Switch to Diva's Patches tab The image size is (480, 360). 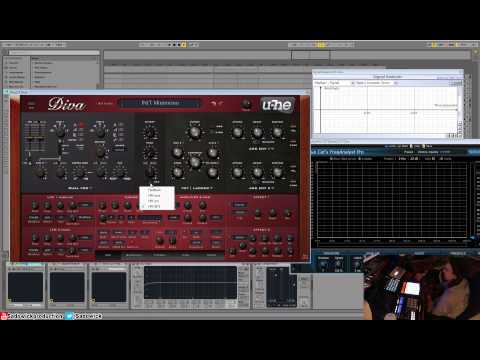point(211,255)
